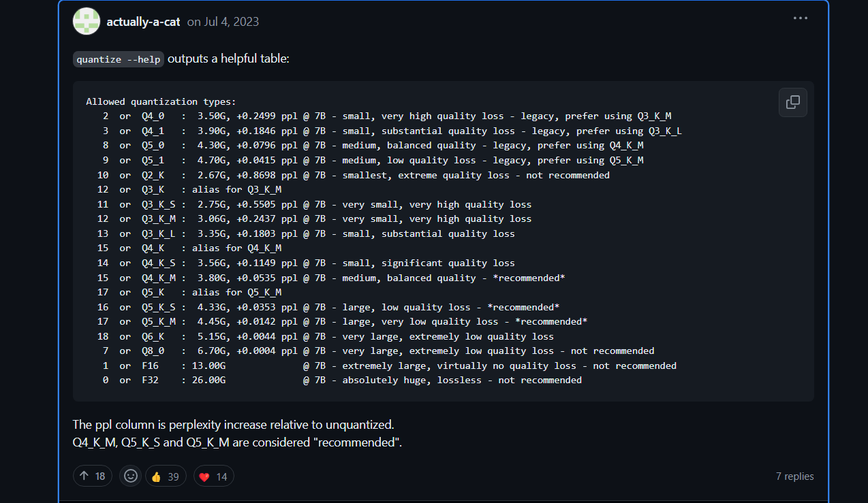Open actually-a-cat's profile

tap(143, 21)
